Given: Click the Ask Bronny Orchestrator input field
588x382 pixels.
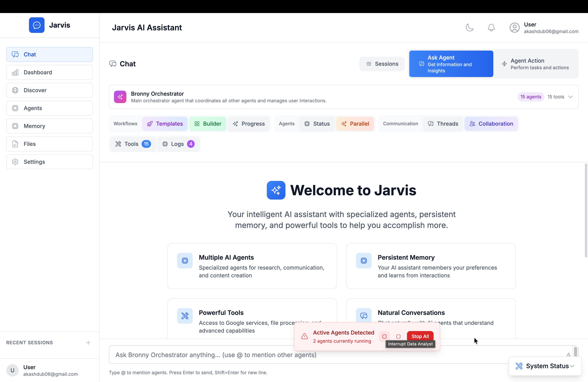Looking at the screenshot, I should 297,355.
